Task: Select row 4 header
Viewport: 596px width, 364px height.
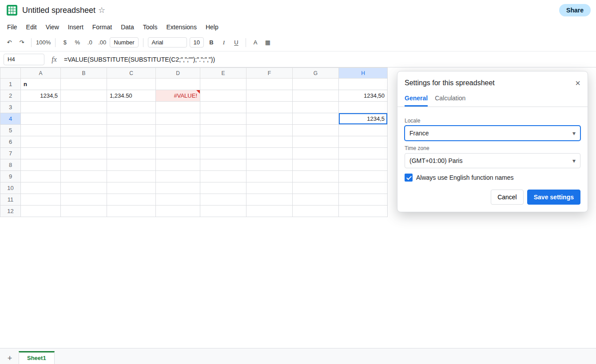Action: (10, 119)
